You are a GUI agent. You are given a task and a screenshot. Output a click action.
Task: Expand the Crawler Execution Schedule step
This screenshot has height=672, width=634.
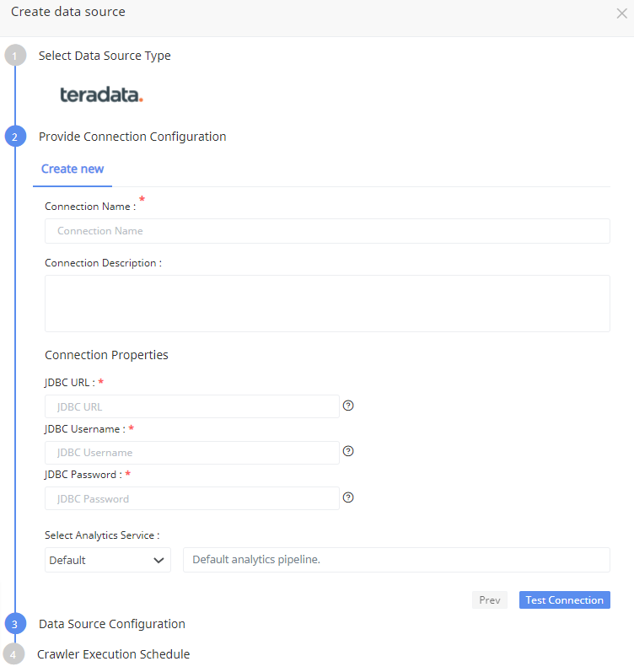pos(113,654)
